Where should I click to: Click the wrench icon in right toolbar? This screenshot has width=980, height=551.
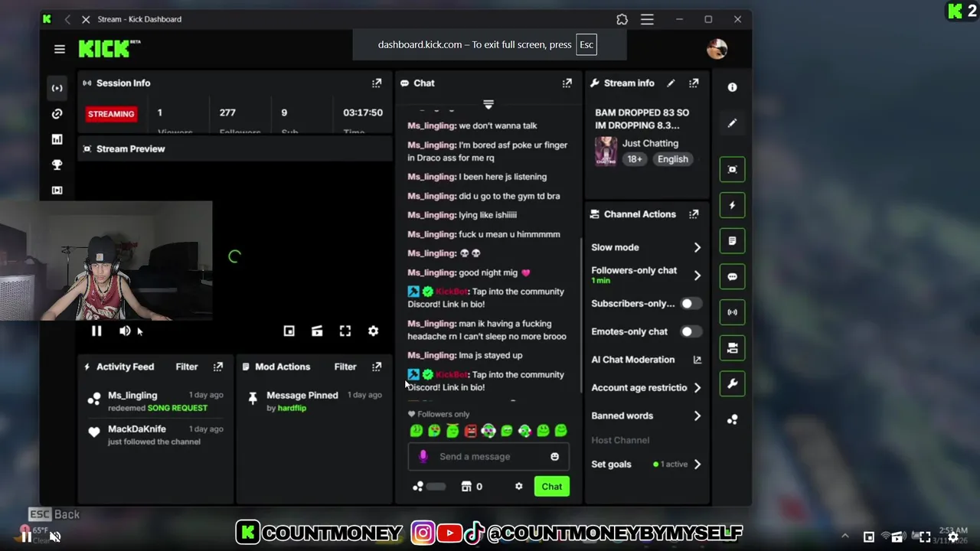pyautogui.click(x=732, y=383)
